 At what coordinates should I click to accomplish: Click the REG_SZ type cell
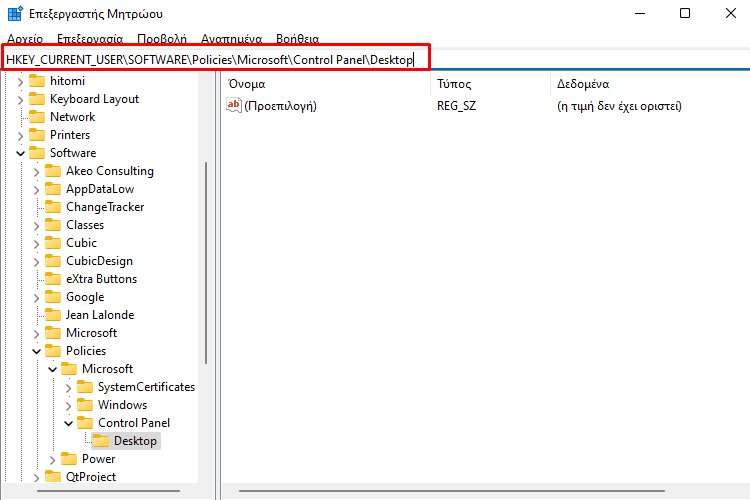[456, 106]
